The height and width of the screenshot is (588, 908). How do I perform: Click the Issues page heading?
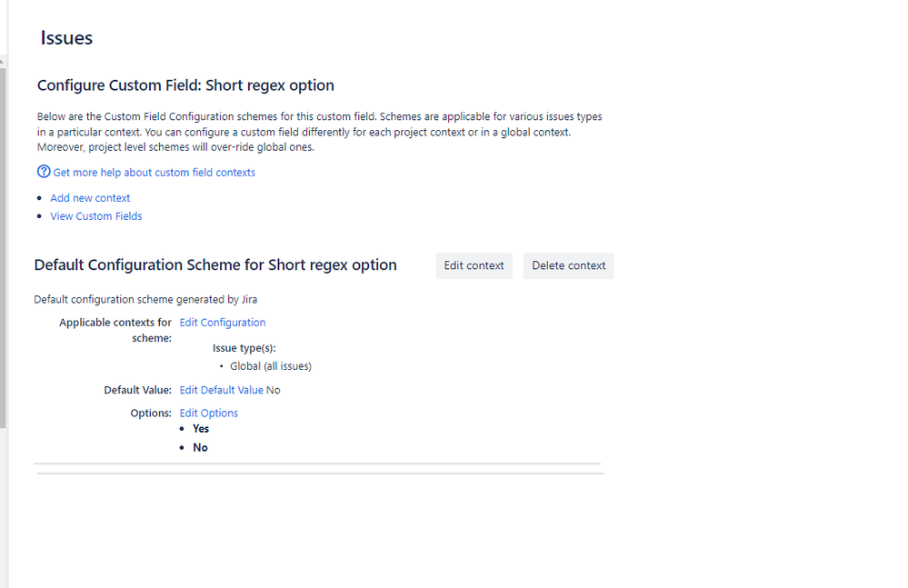tap(65, 37)
